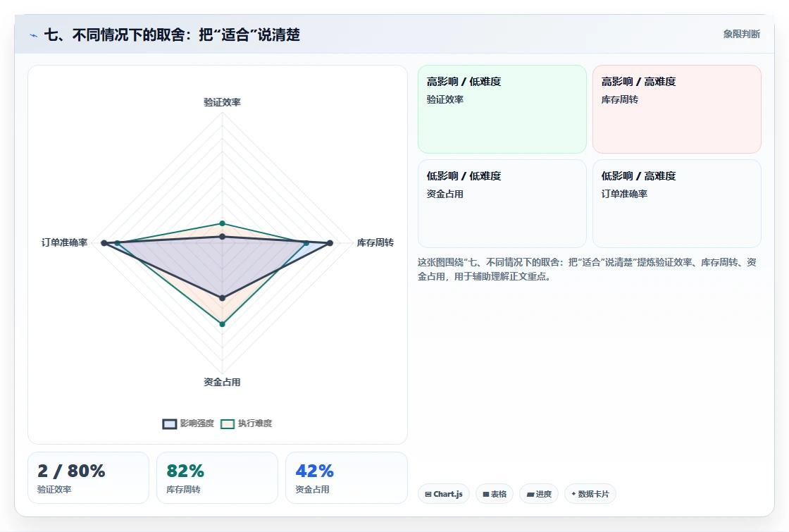Click the green 执行难度 point on 资金占用 axis
789x532 pixels.
point(223,324)
